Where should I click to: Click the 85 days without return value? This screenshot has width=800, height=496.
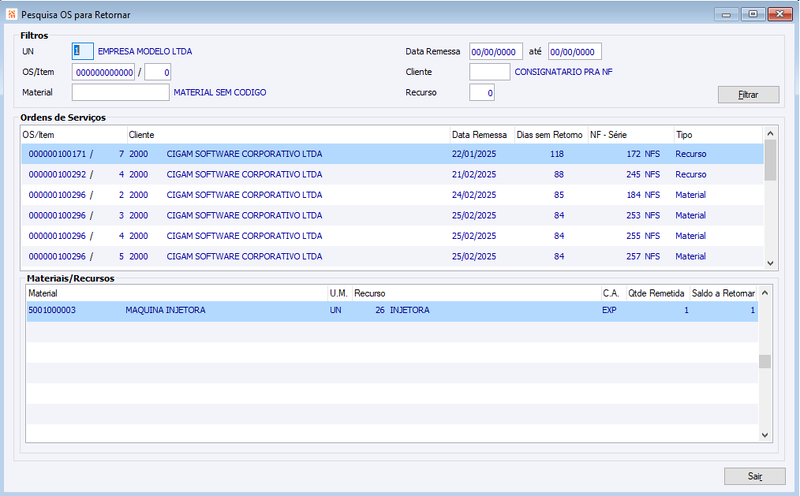coord(559,195)
